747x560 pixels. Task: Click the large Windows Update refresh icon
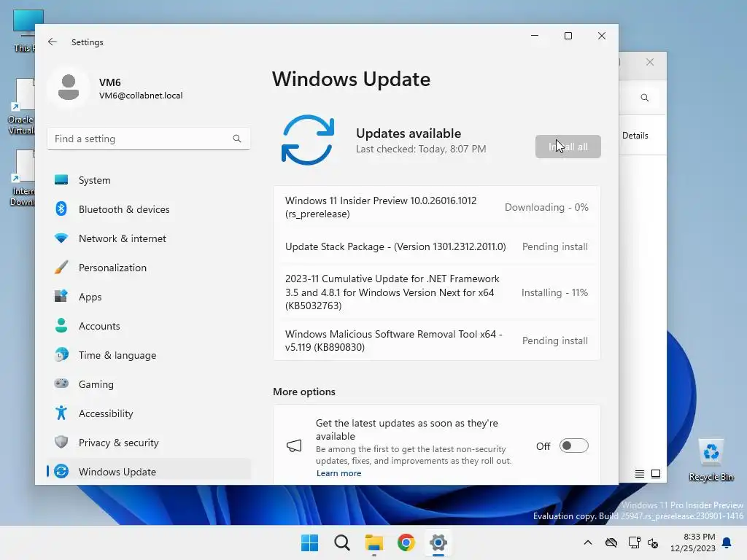click(308, 140)
